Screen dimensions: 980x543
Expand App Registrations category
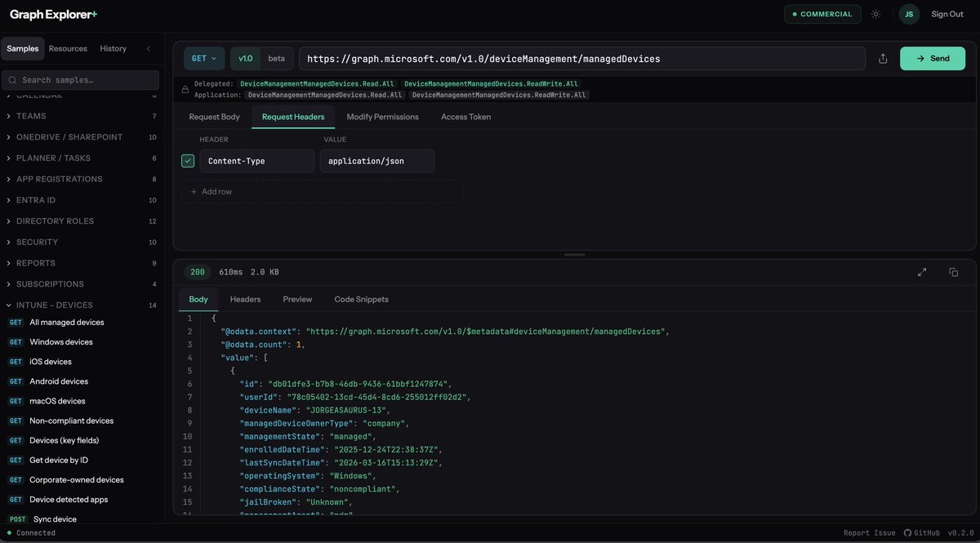pos(82,179)
